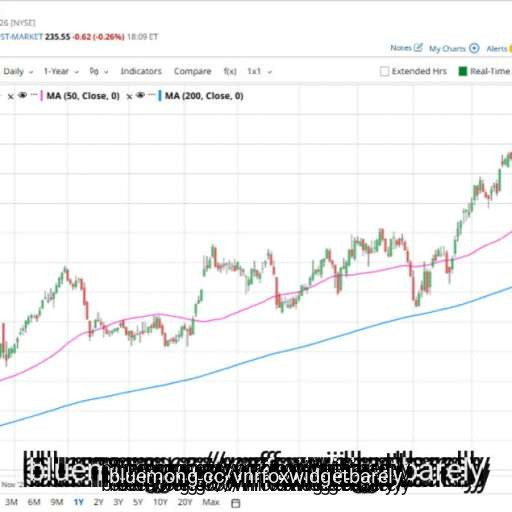
Task: Open the Daily frequency dropdown
Action: click(18, 71)
